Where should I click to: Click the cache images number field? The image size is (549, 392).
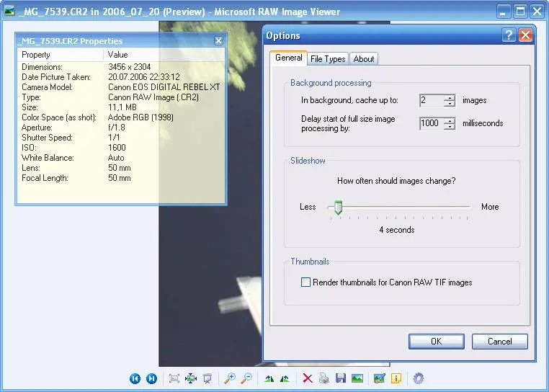point(432,101)
